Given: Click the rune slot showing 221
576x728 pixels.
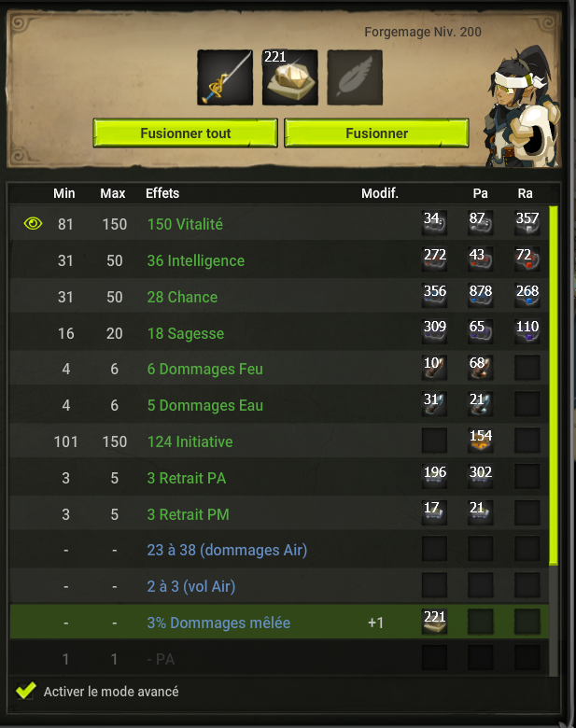Looking at the screenshot, I should (290, 77).
